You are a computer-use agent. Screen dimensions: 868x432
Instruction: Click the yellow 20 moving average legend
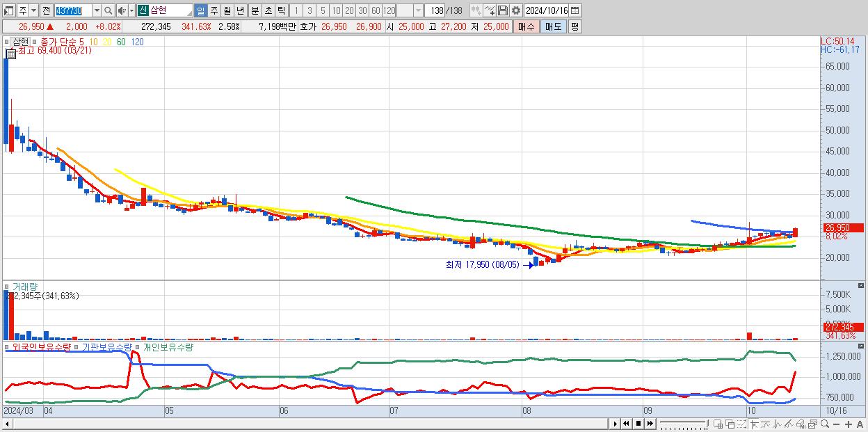pyautogui.click(x=107, y=42)
